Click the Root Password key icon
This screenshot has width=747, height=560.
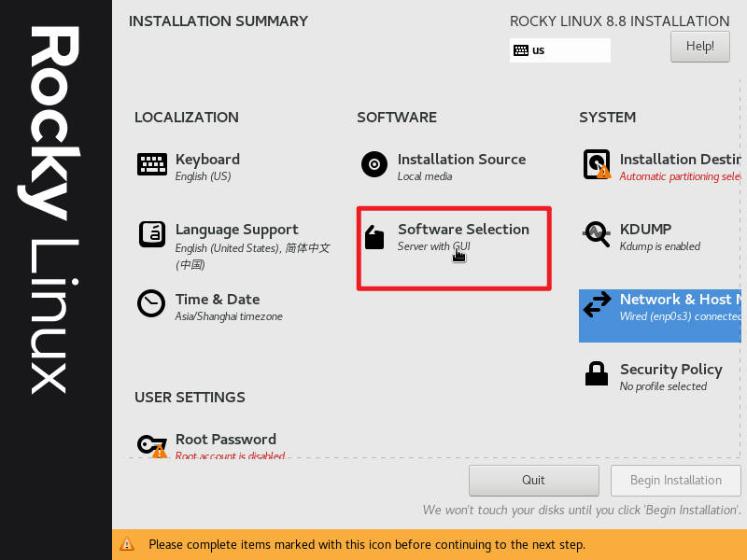(x=152, y=446)
